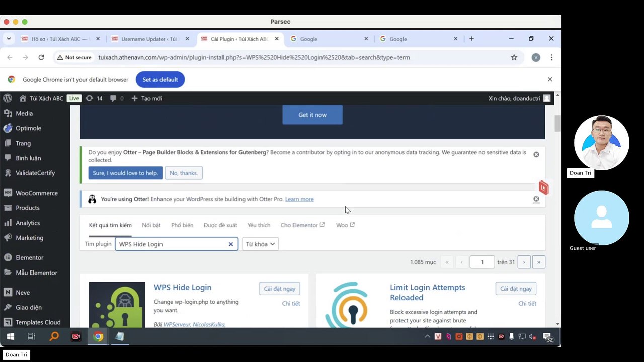Click the Templates Cloud sidebar icon

tap(8, 322)
